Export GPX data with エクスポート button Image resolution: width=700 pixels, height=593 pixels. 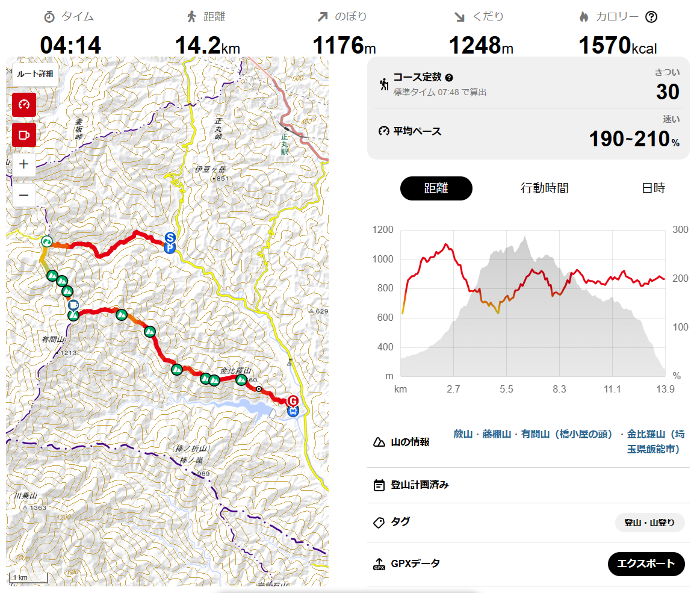click(x=646, y=564)
